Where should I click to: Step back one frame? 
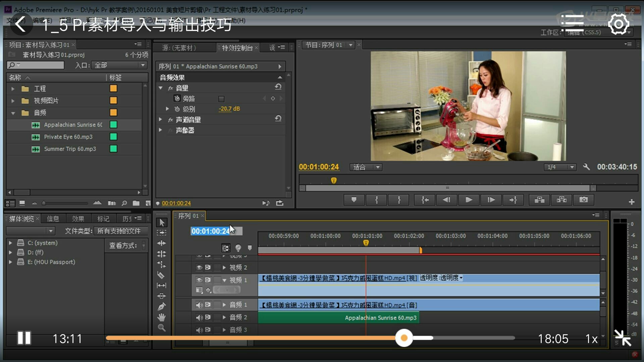tap(446, 200)
